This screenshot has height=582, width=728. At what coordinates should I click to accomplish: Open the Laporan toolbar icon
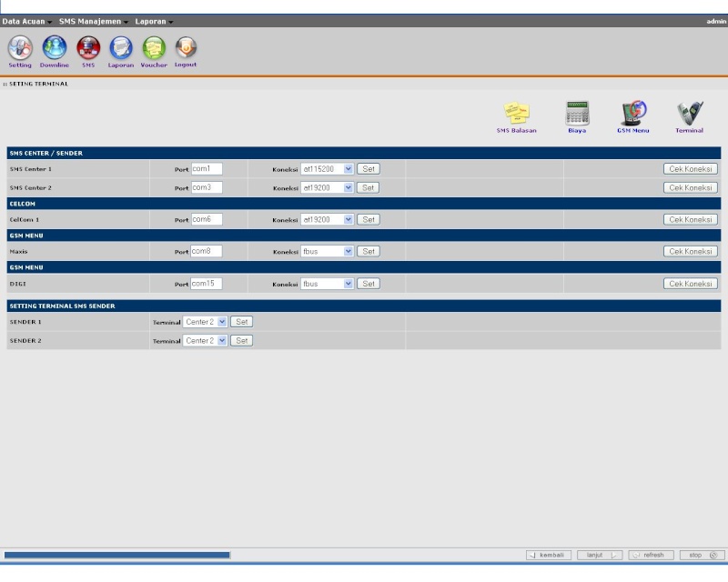[x=121, y=52]
